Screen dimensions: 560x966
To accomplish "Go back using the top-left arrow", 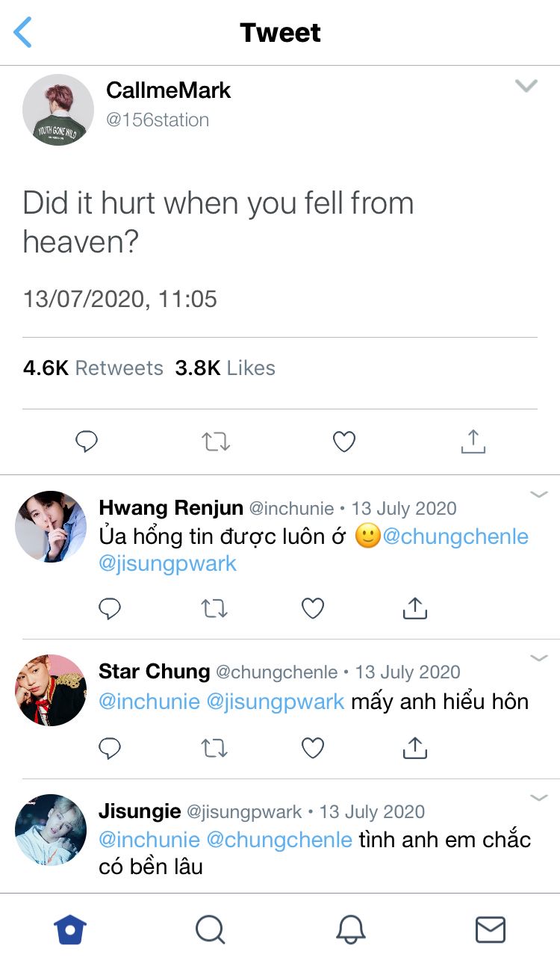I will [23, 33].
